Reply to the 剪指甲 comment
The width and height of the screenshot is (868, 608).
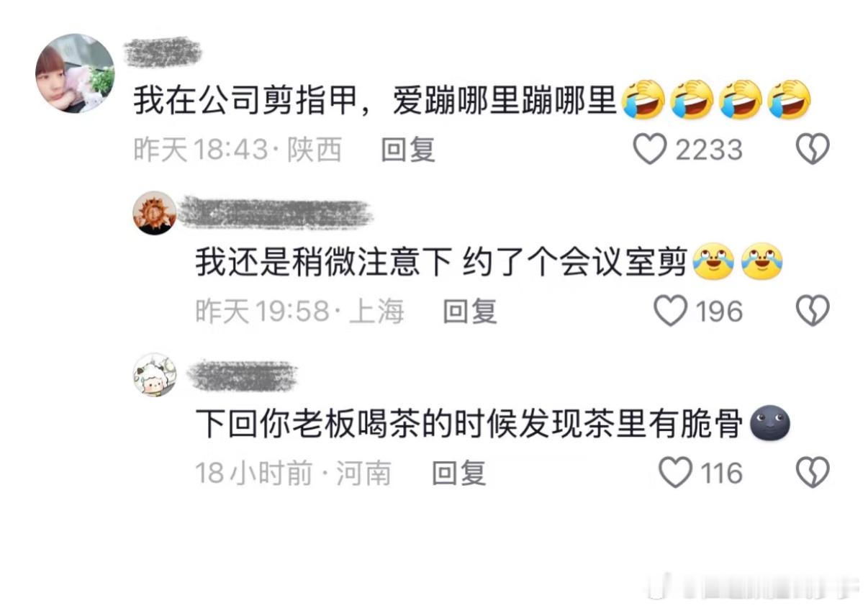(x=408, y=150)
